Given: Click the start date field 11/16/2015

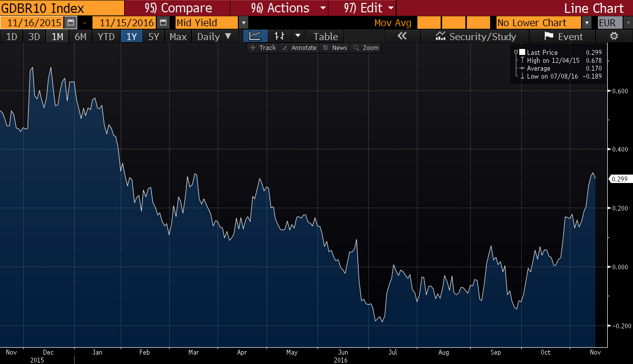Looking at the screenshot, I should 32,23.
